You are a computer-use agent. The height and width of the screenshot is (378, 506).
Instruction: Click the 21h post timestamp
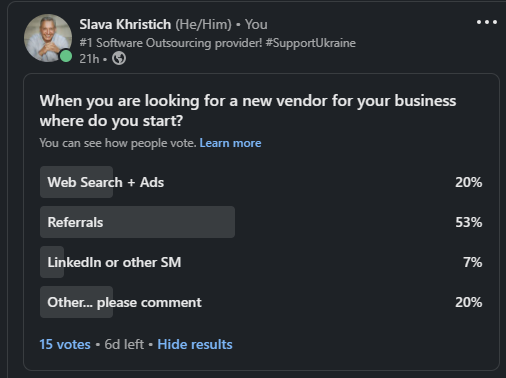click(x=89, y=59)
